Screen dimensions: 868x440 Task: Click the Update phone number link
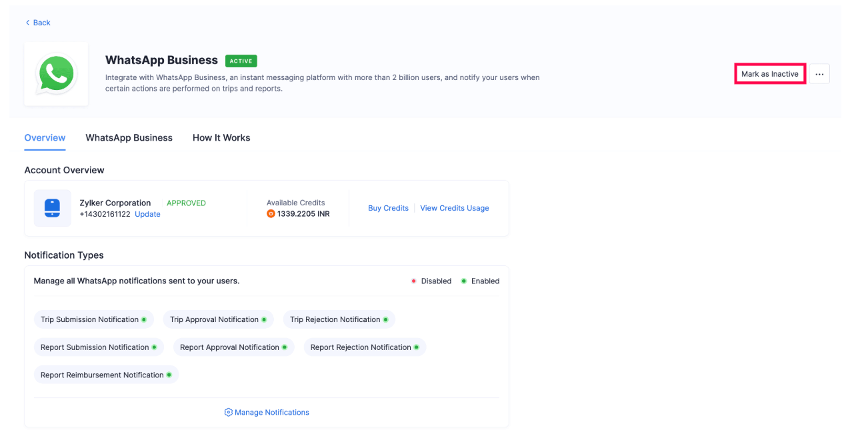pyautogui.click(x=147, y=214)
